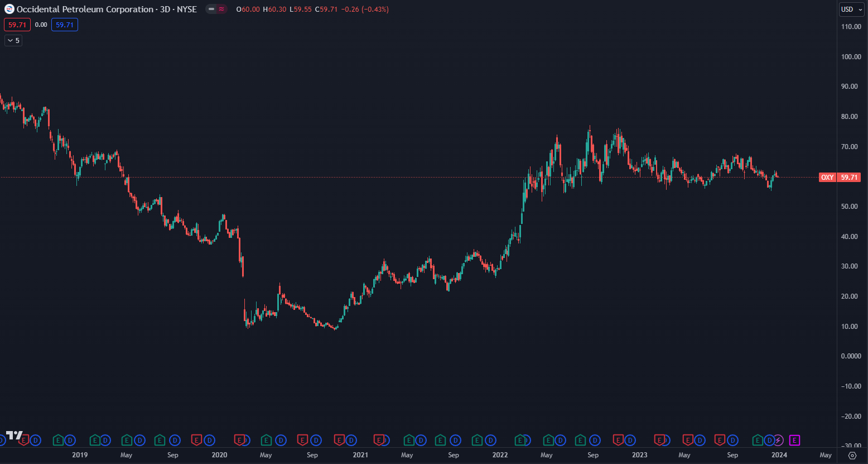Image resolution: width=868 pixels, height=464 pixels.
Task: Click the OXY 59.71 price label
Action: coord(840,178)
